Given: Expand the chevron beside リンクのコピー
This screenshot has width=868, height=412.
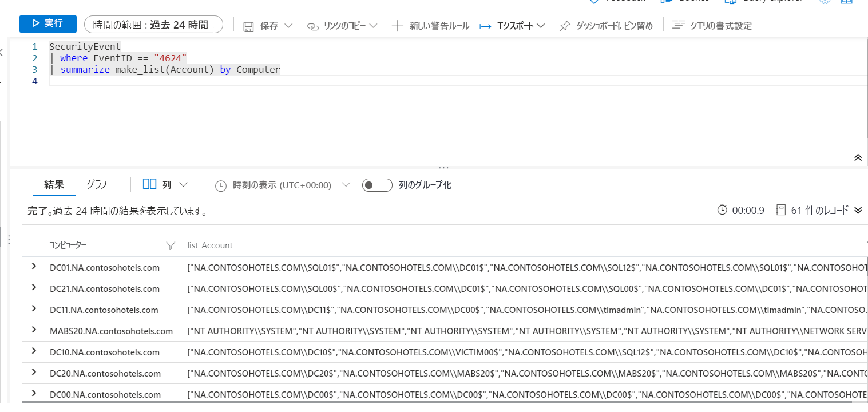Looking at the screenshot, I should pyautogui.click(x=374, y=26).
